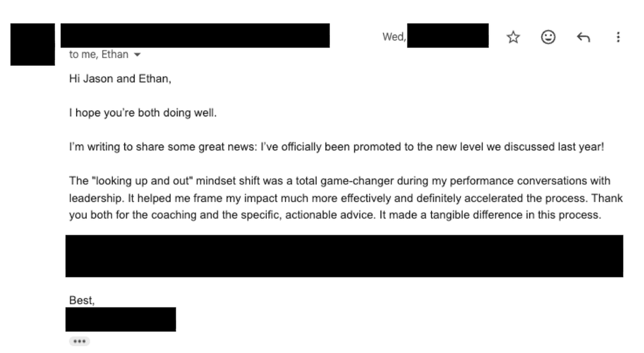This screenshot has width=644, height=353.
Task: Click the quoted phrase 'looking up and out'
Action: point(143,181)
